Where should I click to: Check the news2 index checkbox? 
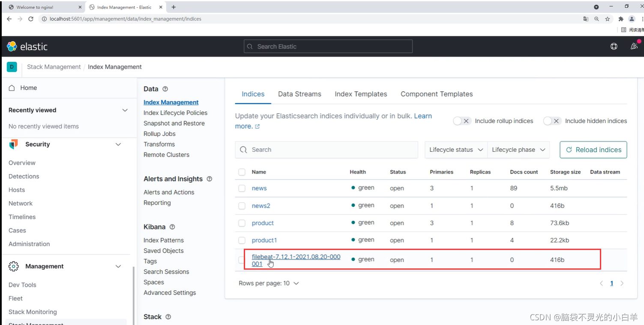pyautogui.click(x=242, y=206)
